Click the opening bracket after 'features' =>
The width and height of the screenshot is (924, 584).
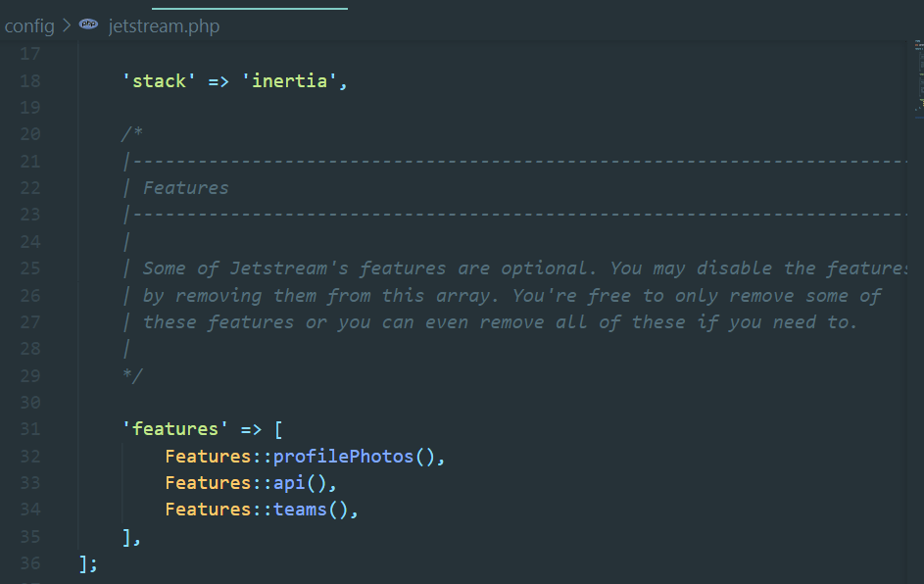(x=278, y=429)
